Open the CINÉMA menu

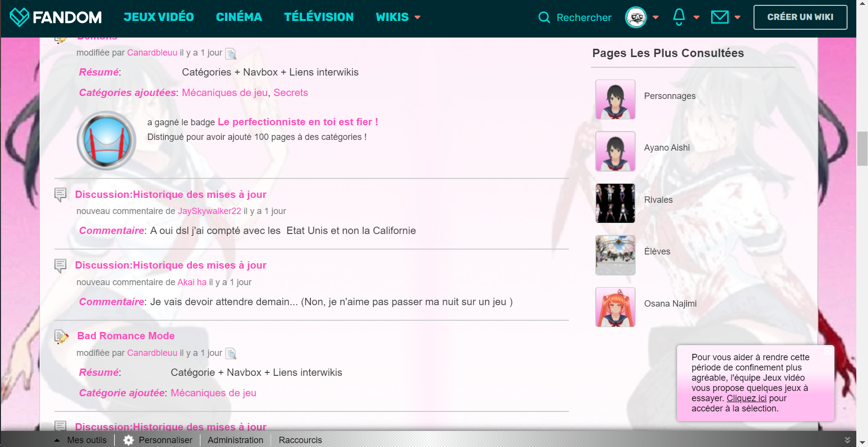(239, 17)
